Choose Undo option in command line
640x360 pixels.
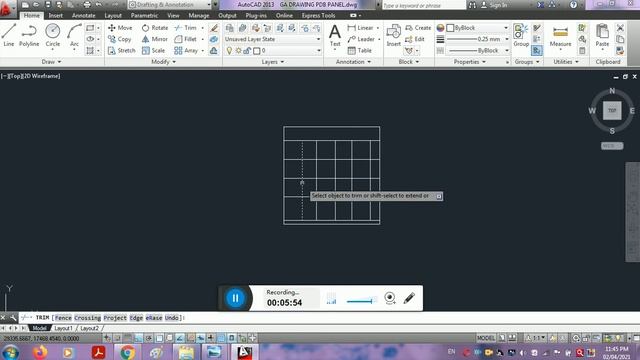[172, 318]
